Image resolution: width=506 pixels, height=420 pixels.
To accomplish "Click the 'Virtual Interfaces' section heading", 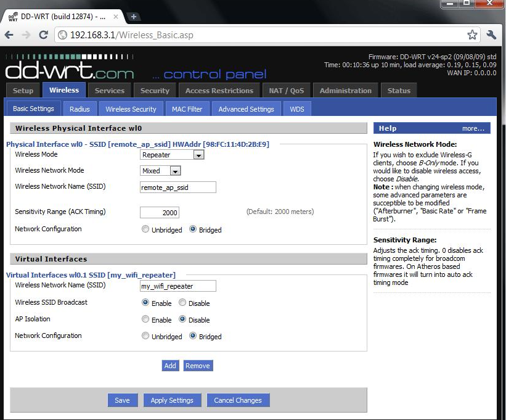I will pyautogui.click(x=51, y=259).
